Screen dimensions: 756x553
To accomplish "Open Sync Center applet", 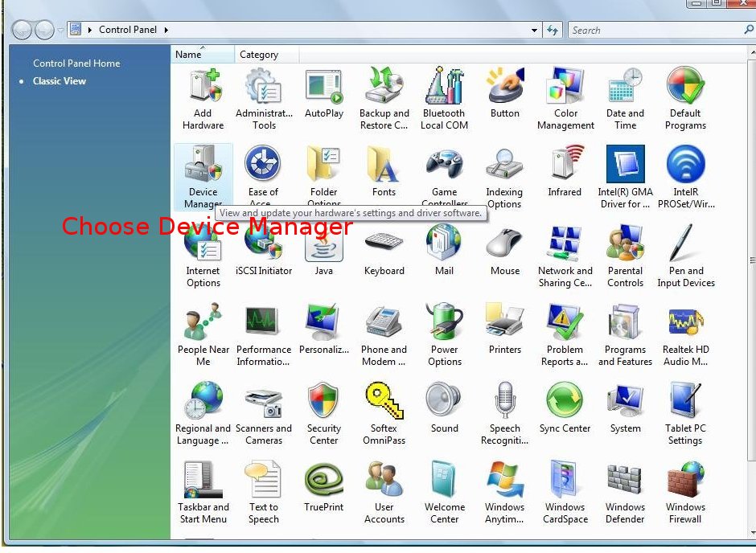I will pos(565,401).
